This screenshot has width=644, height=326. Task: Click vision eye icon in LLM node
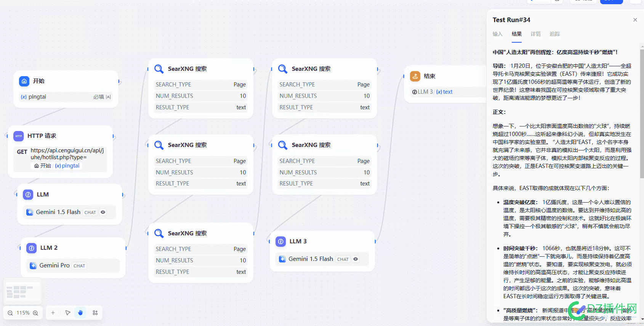click(103, 212)
